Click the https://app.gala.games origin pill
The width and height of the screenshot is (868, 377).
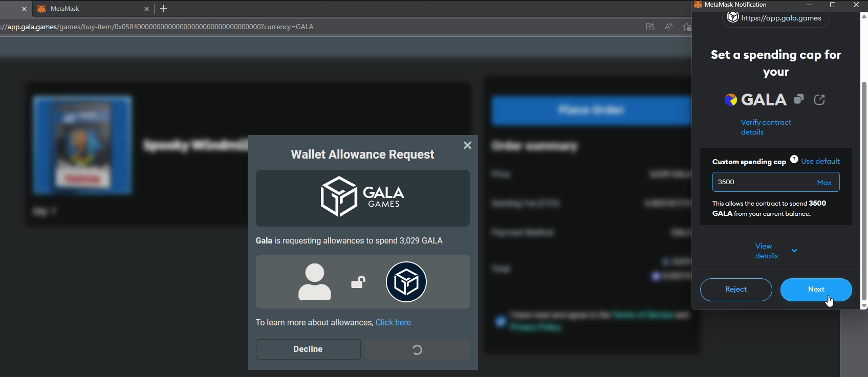[776, 18]
